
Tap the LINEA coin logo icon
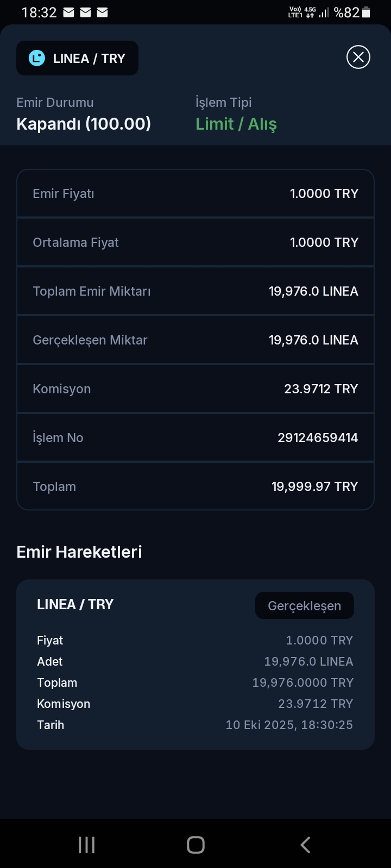[x=37, y=58]
